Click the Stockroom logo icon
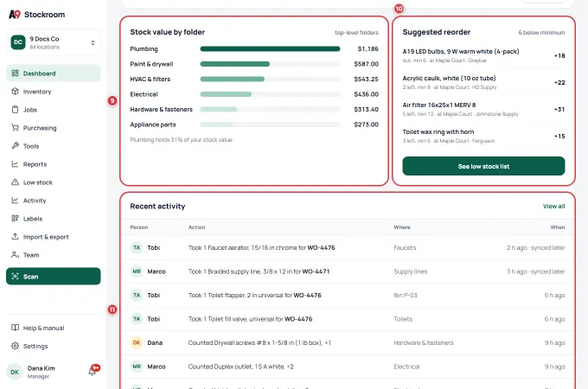Viewport: 588px width, 389px height. point(14,14)
